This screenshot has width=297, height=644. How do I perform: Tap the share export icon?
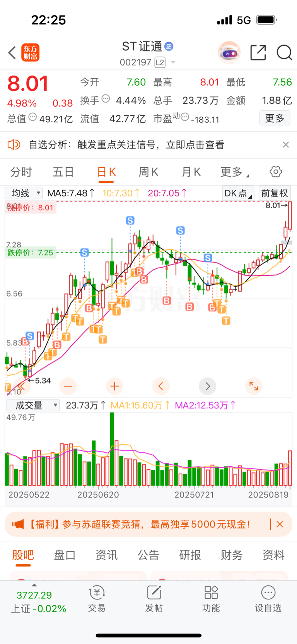(258, 53)
